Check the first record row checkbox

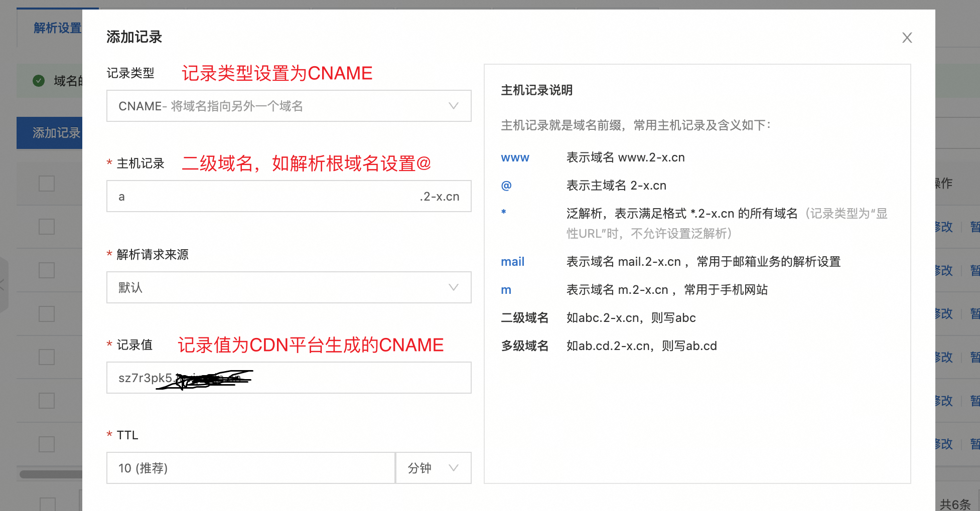46,184
